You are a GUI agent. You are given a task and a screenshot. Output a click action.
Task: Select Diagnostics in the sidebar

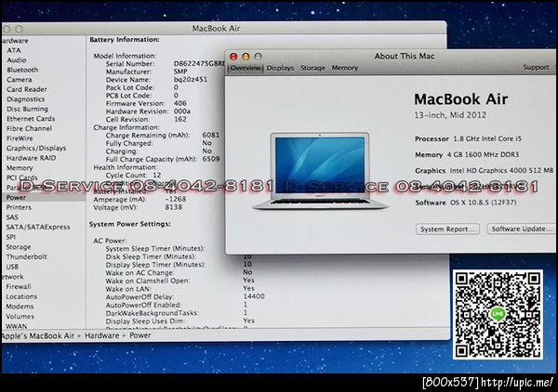coord(26,99)
